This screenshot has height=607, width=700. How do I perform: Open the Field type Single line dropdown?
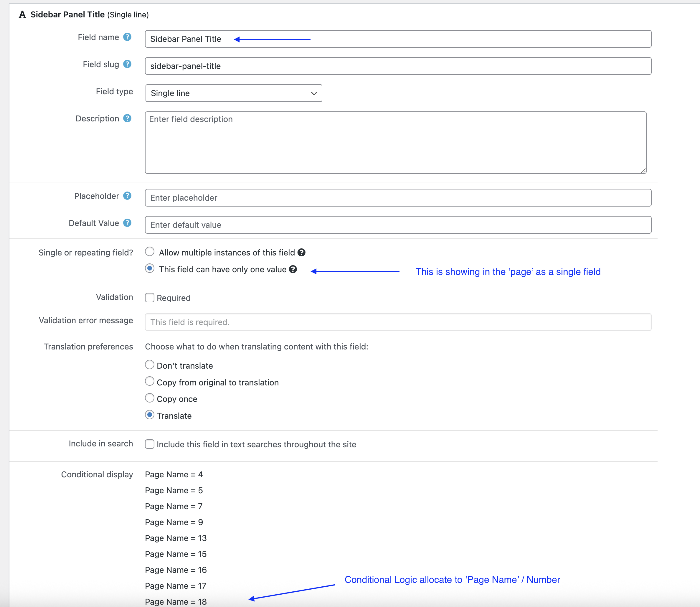[x=234, y=93]
